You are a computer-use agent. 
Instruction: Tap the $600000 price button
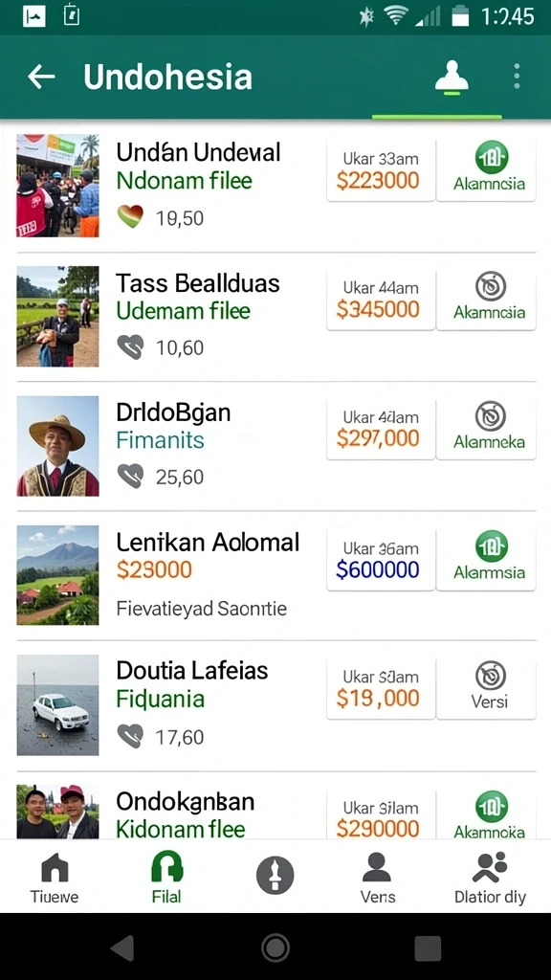pyautogui.click(x=381, y=559)
